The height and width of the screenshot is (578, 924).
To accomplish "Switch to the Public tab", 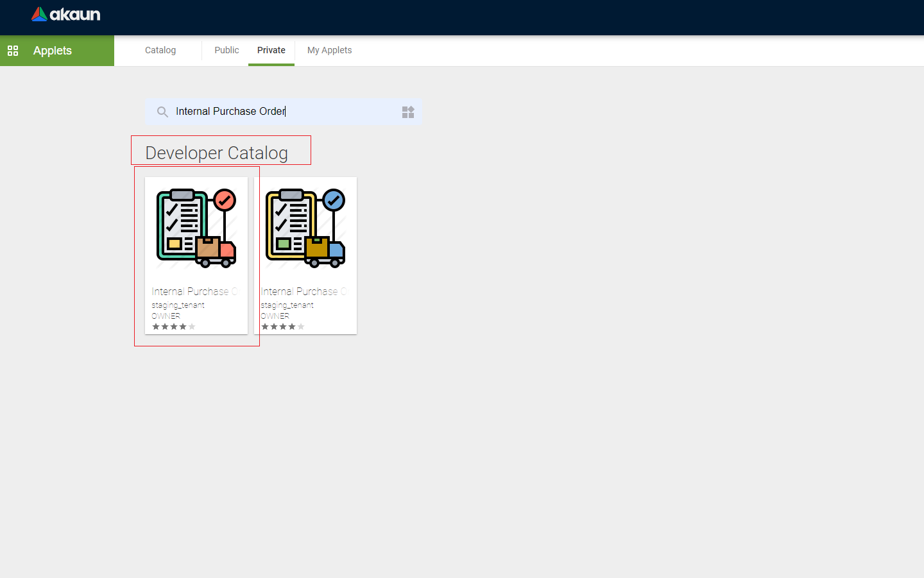I will [227, 50].
